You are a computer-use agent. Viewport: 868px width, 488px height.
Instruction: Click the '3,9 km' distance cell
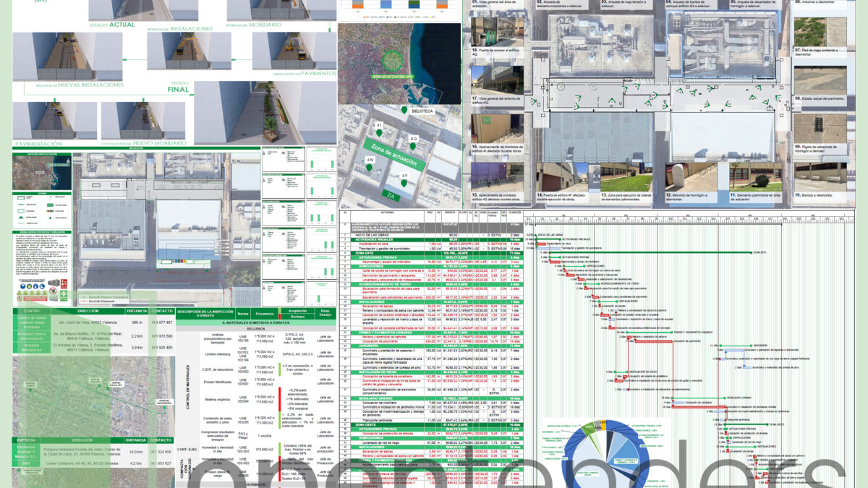point(137,348)
